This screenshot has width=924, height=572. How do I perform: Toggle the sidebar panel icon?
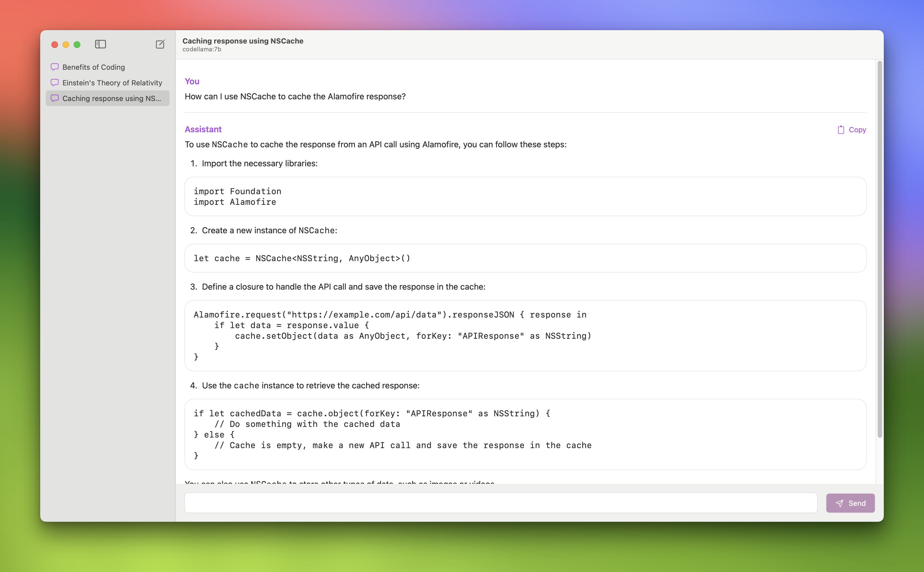[x=100, y=44]
